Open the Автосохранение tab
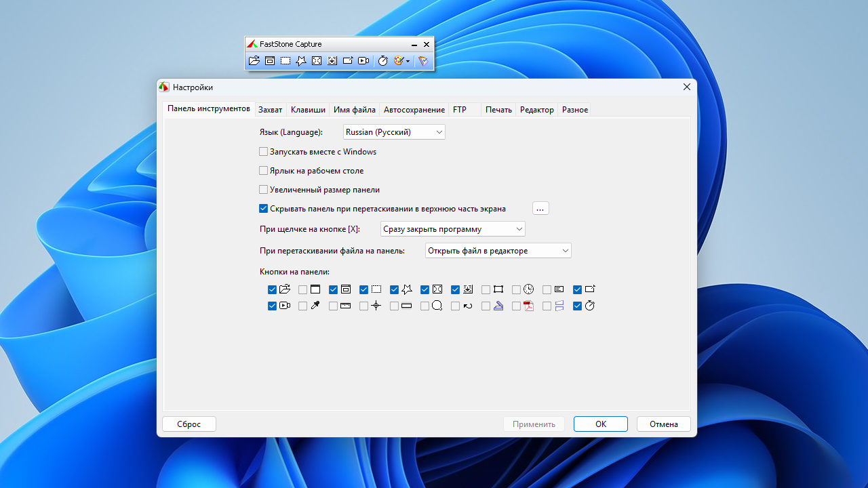The width and height of the screenshot is (868, 488). click(x=414, y=110)
